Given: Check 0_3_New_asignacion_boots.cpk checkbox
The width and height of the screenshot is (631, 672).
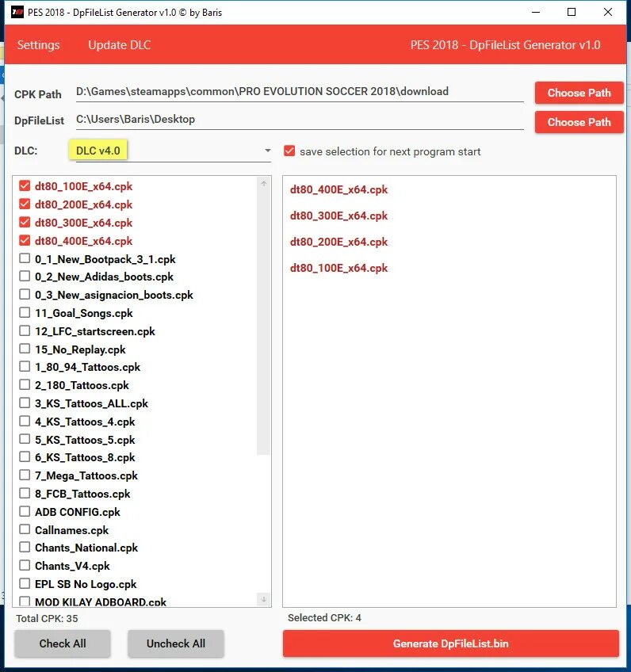Looking at the screenshot, I should tap(25, 294).
